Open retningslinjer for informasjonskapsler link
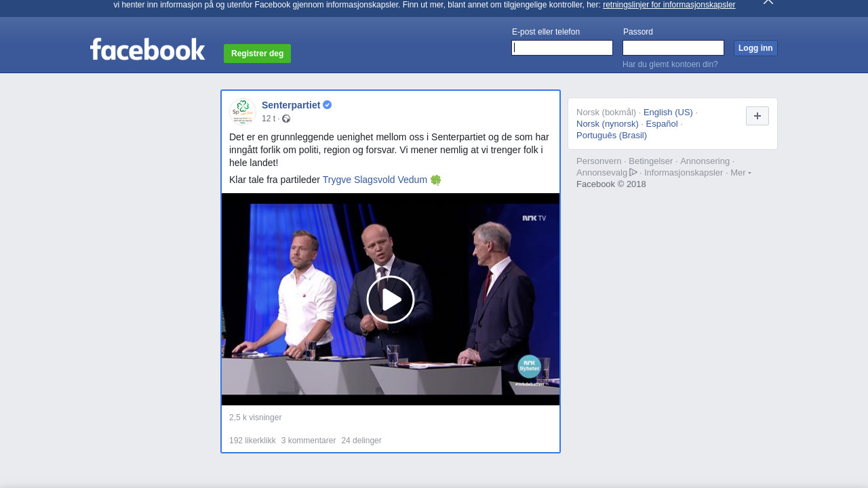Viewport: 868px width, 488px height. pos(669,5)
